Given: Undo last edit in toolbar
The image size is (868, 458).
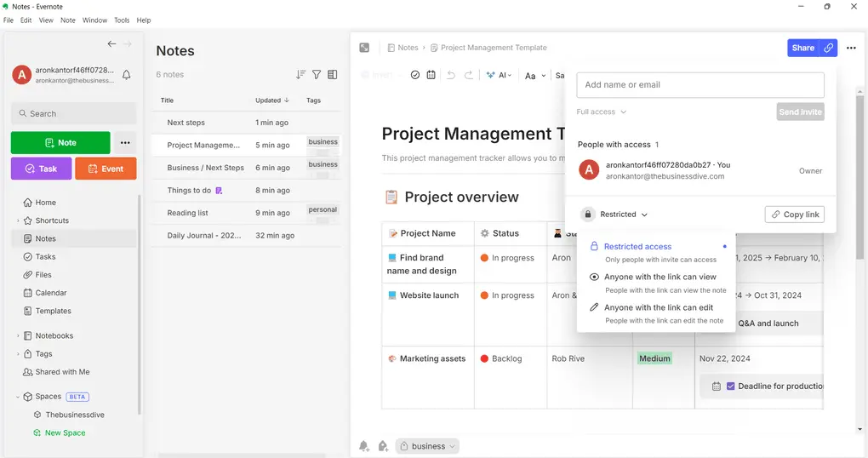Looking at the screenshot, I should 451,75.
